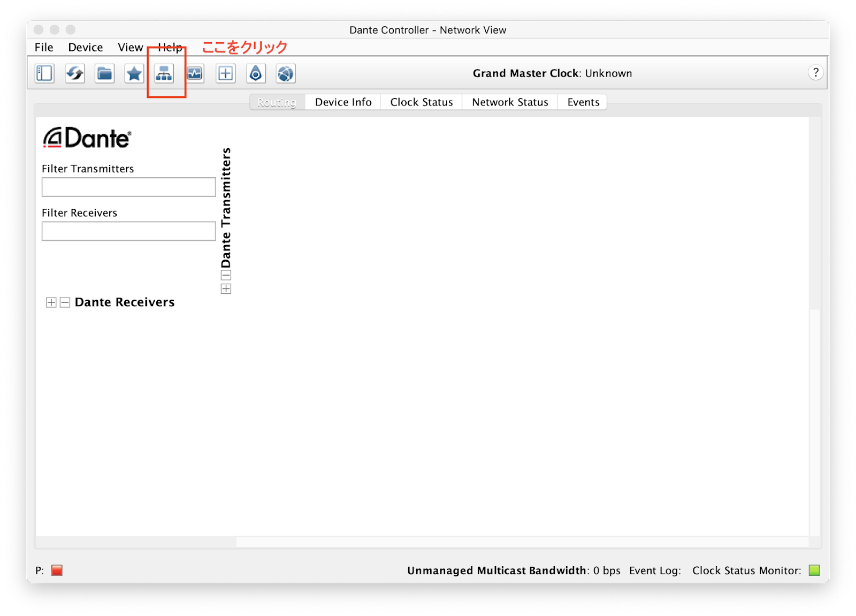Click the green Clock Status Monitor indicator
This screenshot has width=856, height=616.
point(814,571)
